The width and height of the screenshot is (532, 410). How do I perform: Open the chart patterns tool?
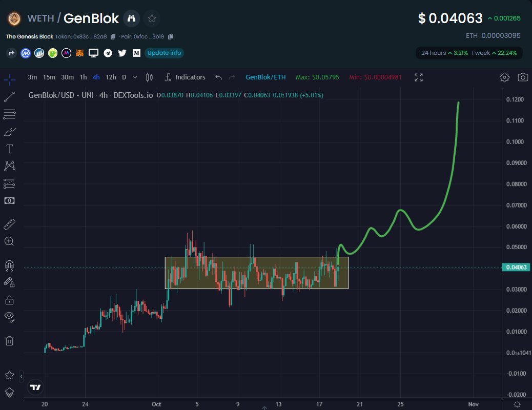click(10, 166)
